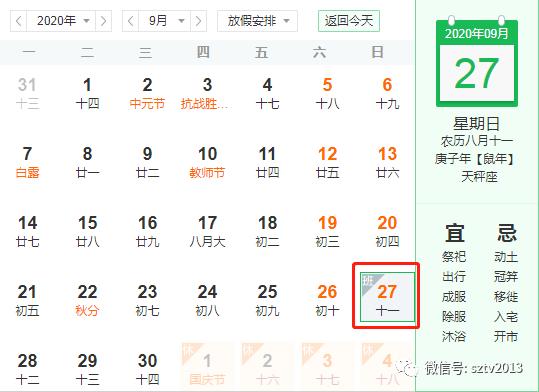Select October 3 (十七) holiday

pos(327,367)
